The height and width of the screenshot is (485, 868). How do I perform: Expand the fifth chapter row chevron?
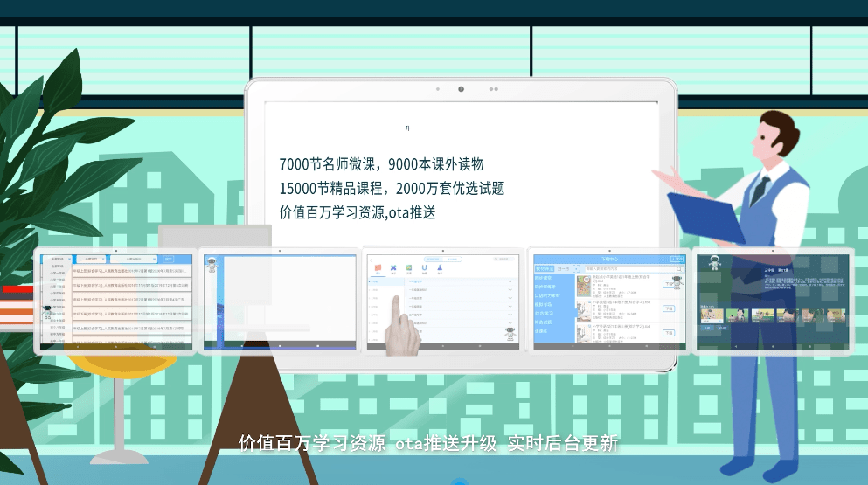(x=510, y=315)
